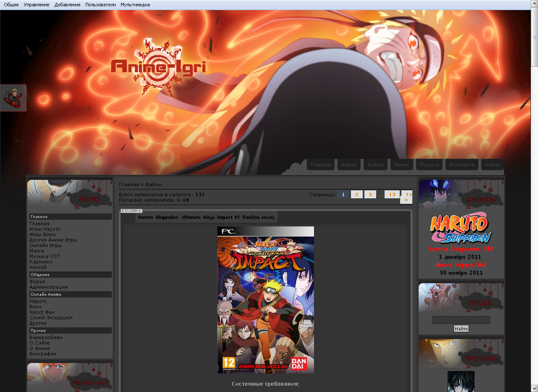The height and width of the screenshot is (392, 538).
Task: Go to the Форум navigation tab
Action: pos(349,165)
